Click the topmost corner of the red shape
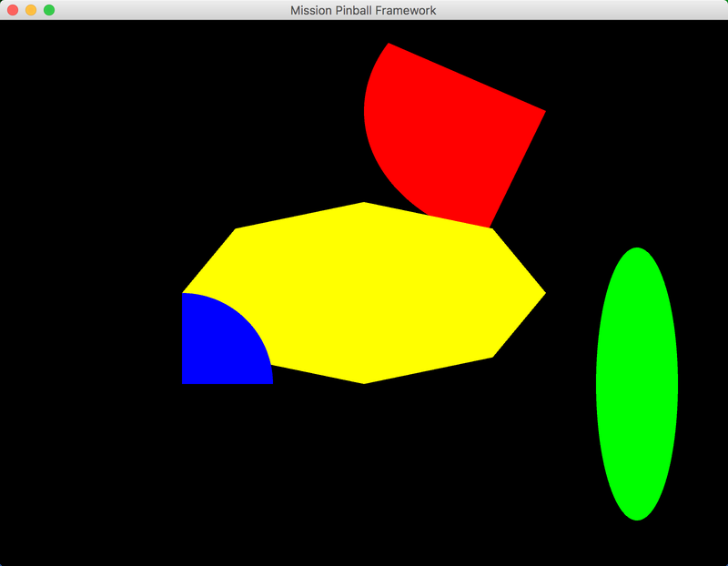This screenshot has height=566, width=728. (x=389, y=45)
